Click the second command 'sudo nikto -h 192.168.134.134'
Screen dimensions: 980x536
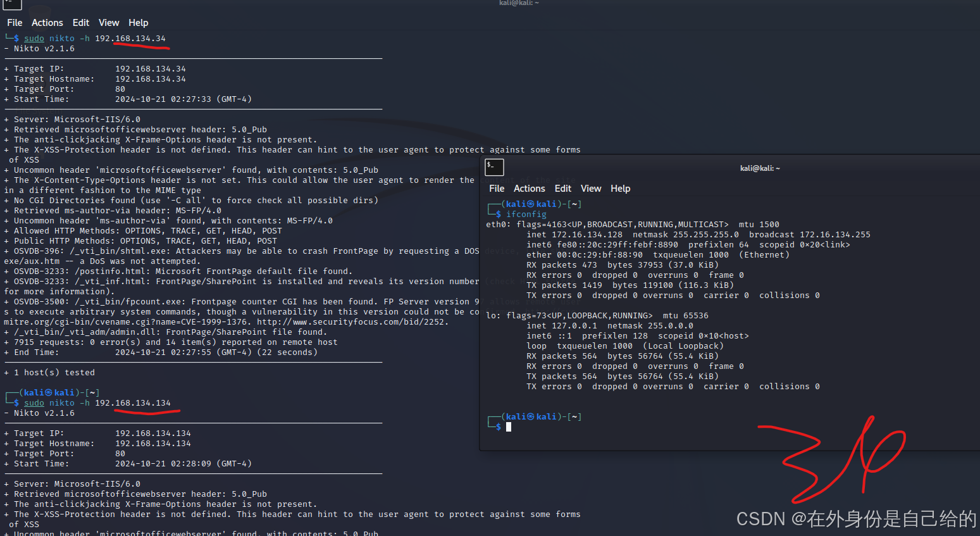tap(97, 403)
